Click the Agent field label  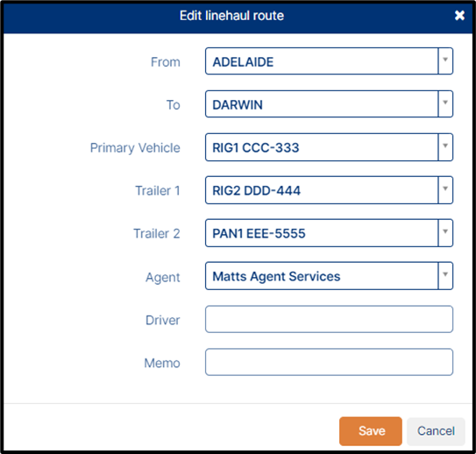pyautogui.click(x=163, y=277)
